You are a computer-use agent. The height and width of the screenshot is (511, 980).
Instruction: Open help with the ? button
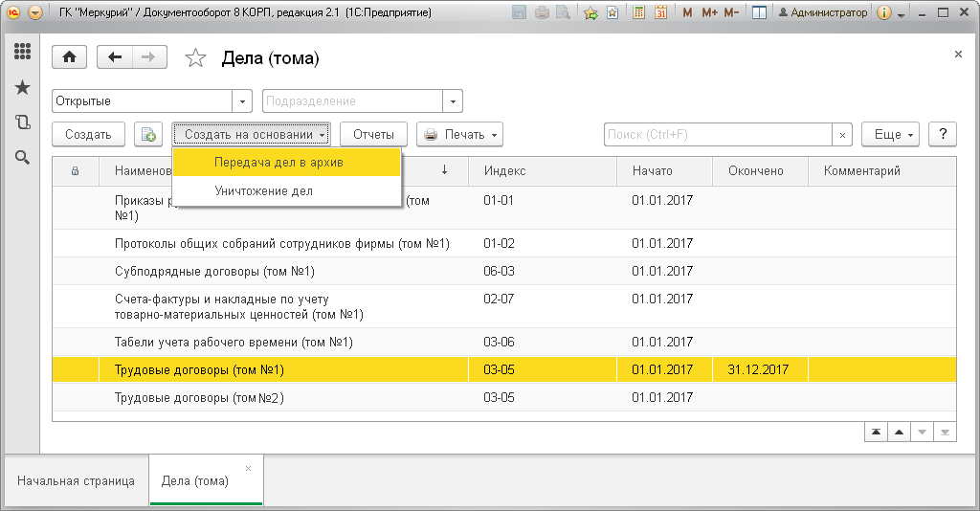tap(943, 134)
